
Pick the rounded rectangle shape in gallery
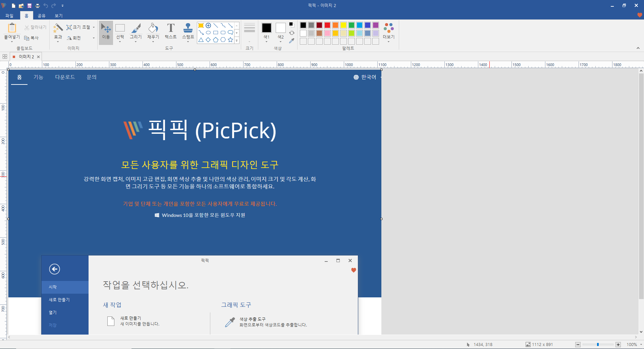(x=223, y=33)
